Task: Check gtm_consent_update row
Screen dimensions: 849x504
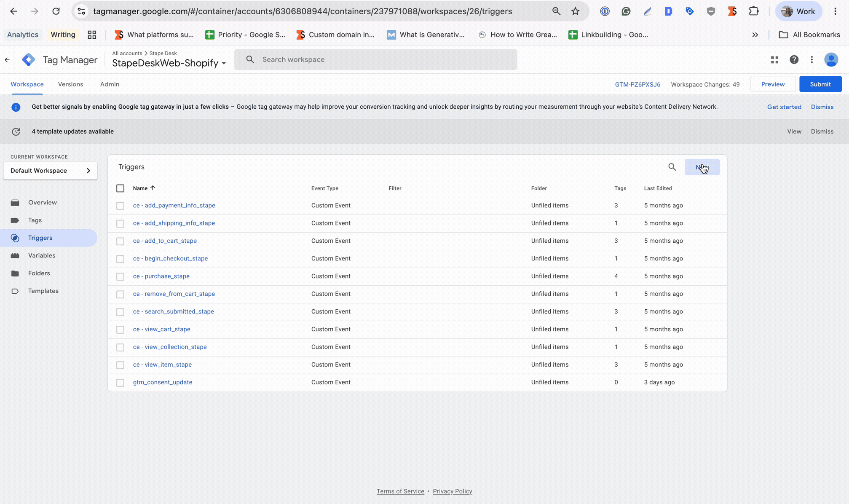Action: 121,383
